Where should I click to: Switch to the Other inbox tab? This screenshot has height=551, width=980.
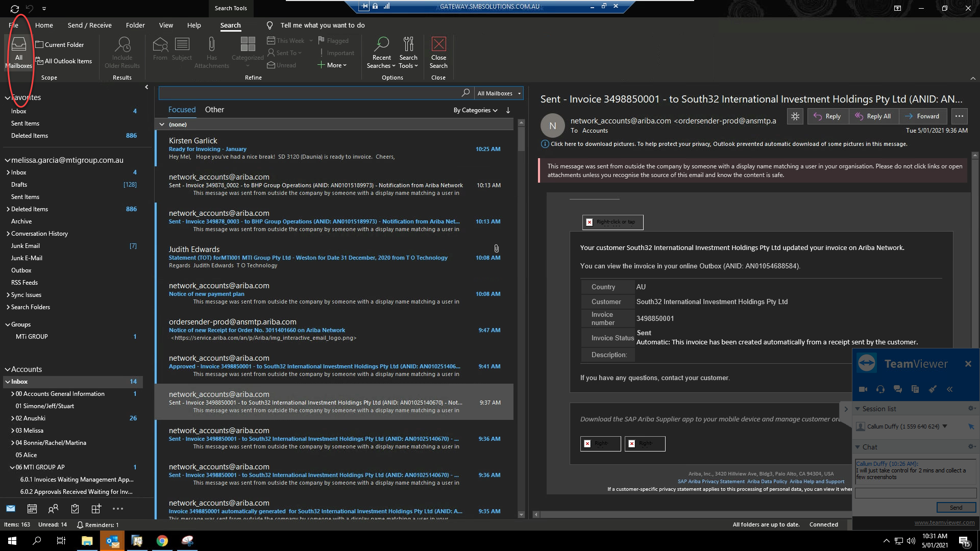point(214,110)
